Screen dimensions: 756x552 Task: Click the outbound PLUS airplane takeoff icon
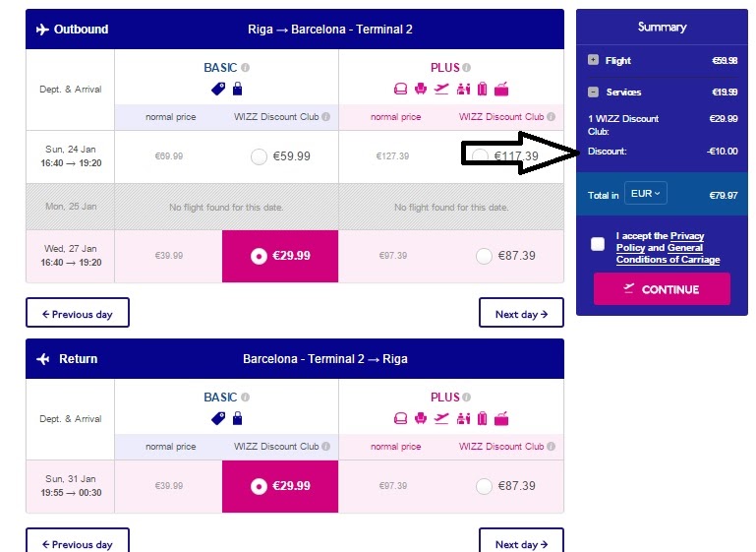(441, 90)
